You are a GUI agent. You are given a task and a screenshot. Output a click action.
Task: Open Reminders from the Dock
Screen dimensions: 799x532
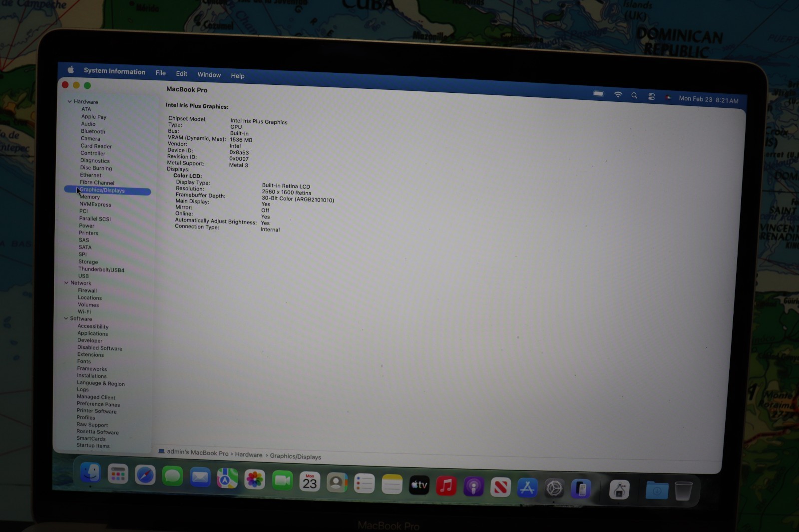click(365, 484)
